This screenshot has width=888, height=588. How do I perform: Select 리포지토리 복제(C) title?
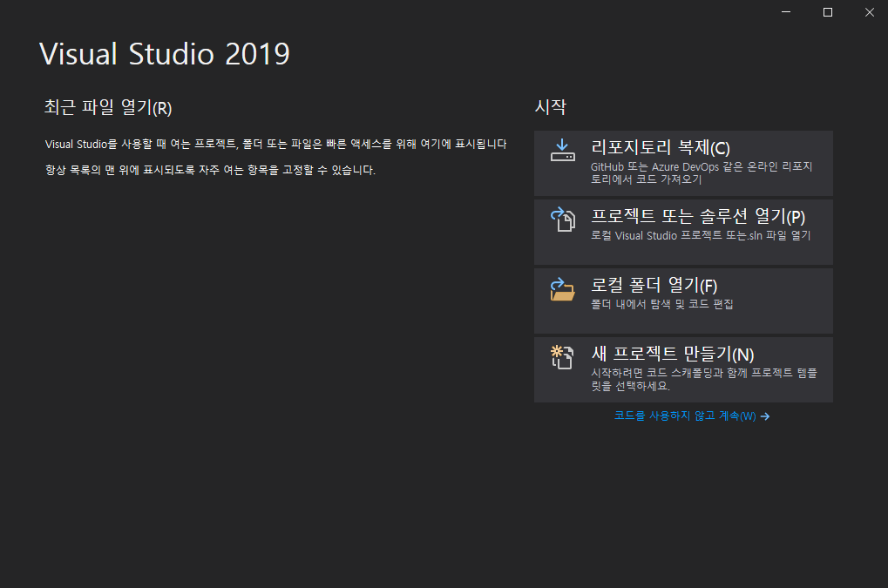661,148
